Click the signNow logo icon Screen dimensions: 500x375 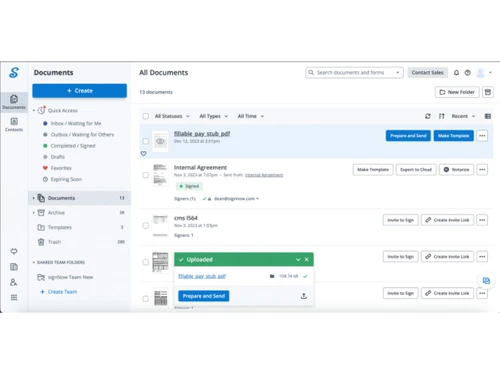14,72
